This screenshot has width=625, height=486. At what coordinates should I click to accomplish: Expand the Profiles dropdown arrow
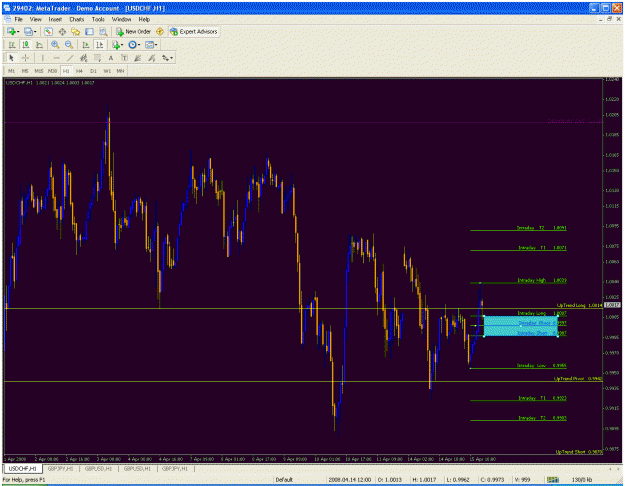pyautogui.click(x=35, y=31)
